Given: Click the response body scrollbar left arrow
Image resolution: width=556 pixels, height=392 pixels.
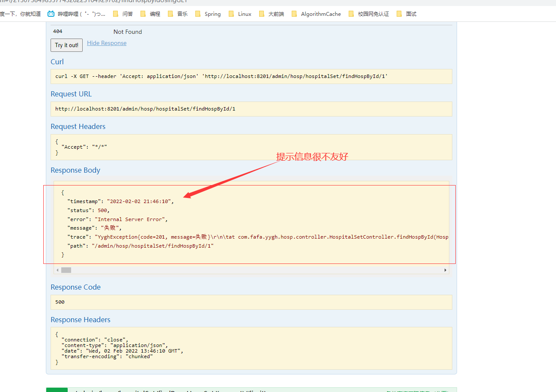Looking at the screenshot, I should click(x=57, y=270).
